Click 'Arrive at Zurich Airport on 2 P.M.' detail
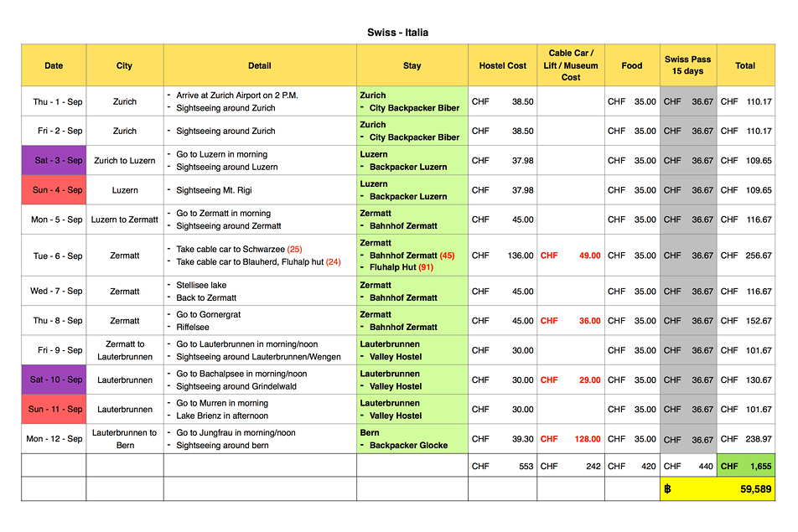The height and width of the screenshot is (532, 798). coord(237,96)
